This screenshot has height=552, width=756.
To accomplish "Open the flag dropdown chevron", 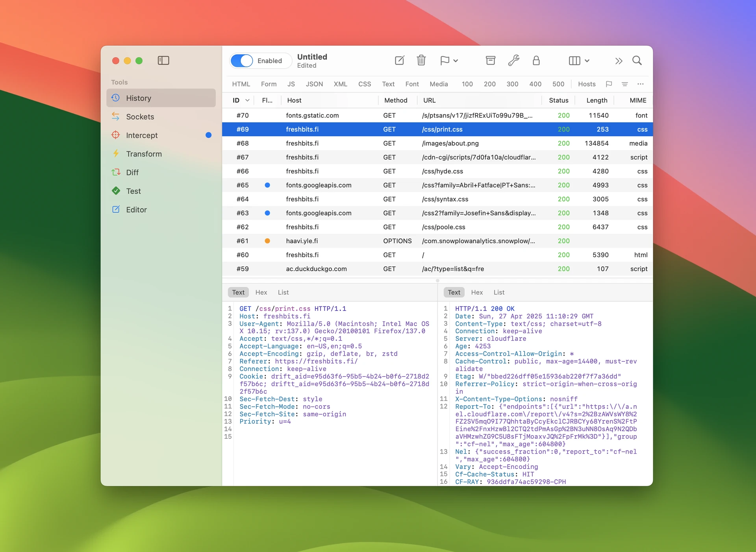I will tap(456, 61).
